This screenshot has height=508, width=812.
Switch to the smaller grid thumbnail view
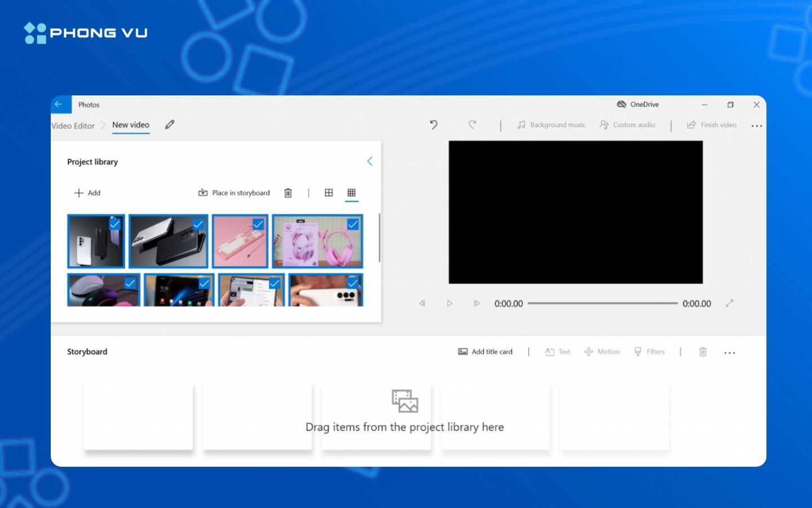[351, 192]
